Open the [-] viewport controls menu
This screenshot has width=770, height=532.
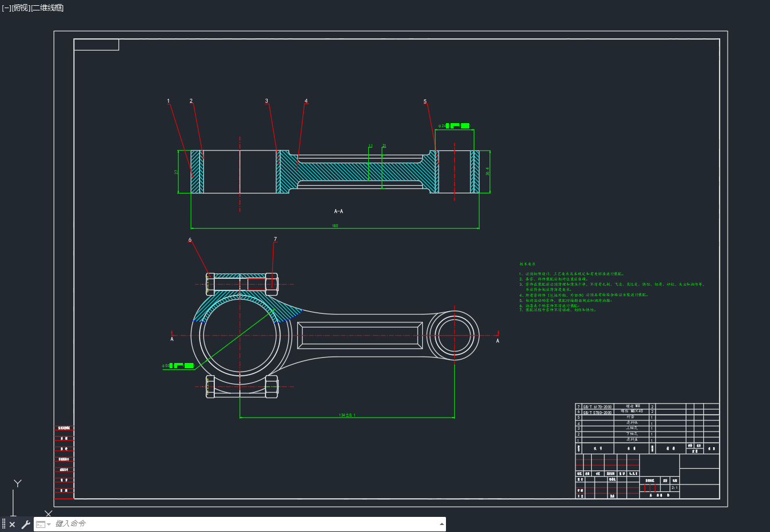[x=6, y=8]
